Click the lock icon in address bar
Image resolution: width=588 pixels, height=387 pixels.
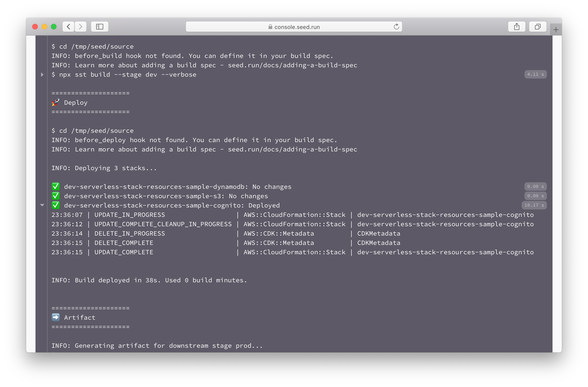click(x=270, y=27)
